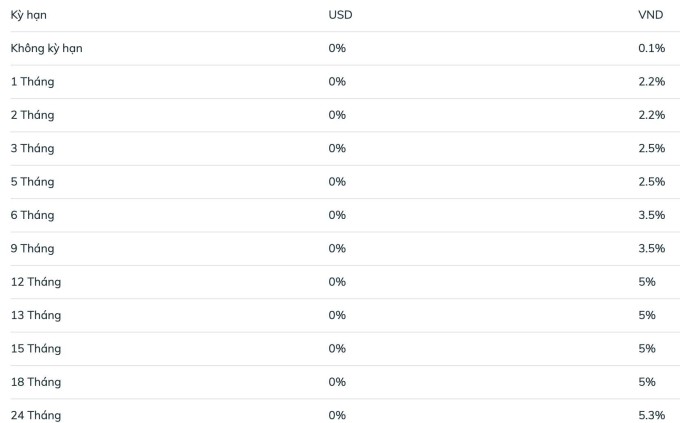Select the "1 Tháng" term label
Screen dimensions: 680x423
point(32,82)
